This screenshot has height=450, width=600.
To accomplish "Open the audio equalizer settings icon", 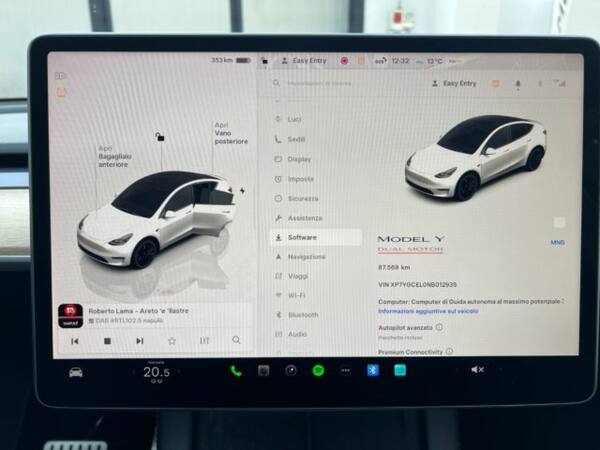I will [204, 340].
